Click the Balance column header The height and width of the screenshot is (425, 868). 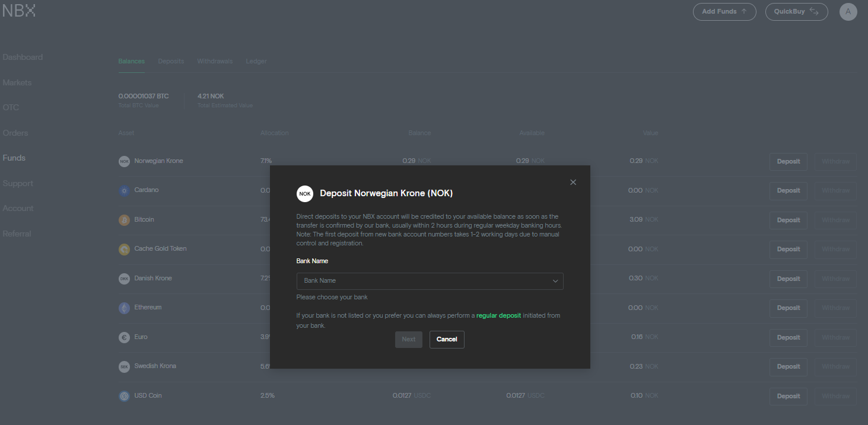click(419, 133)
